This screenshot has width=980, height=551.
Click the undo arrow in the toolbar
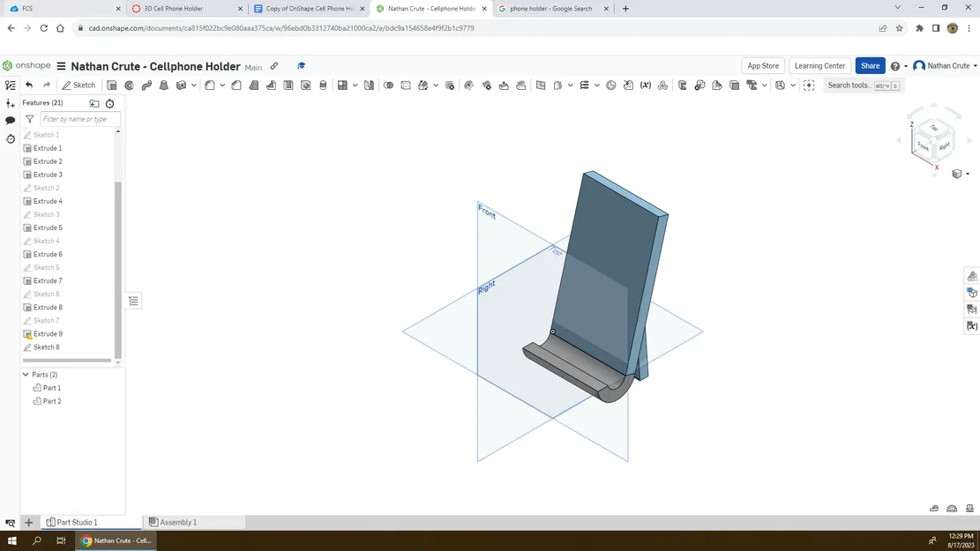click(29, 85)
